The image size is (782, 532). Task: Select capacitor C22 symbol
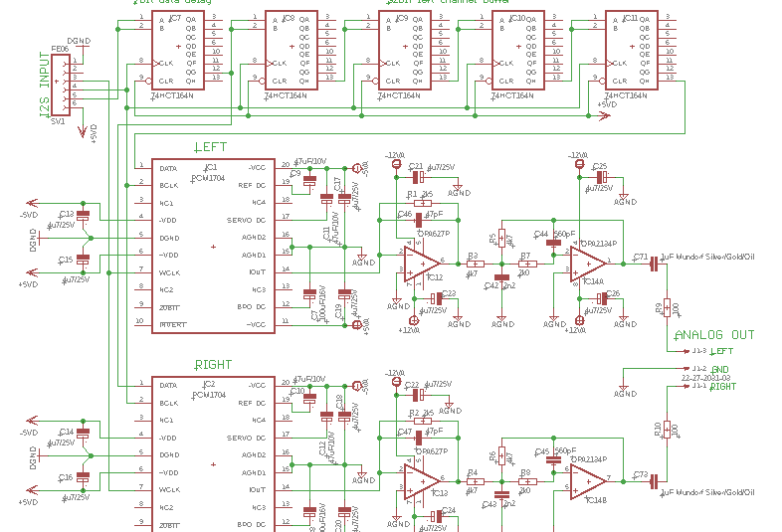click(x=418, y=395)
